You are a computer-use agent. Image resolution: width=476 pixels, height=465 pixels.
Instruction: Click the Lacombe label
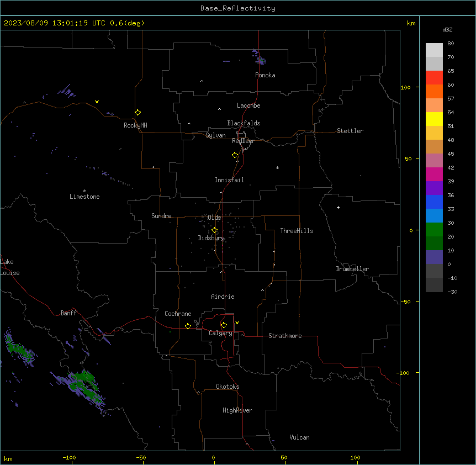coord(248,105)
